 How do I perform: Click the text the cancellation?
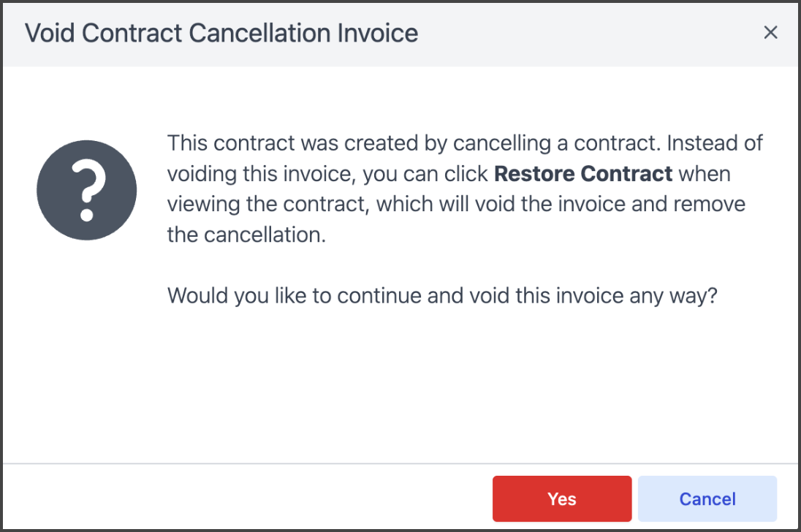pos(246,235)
